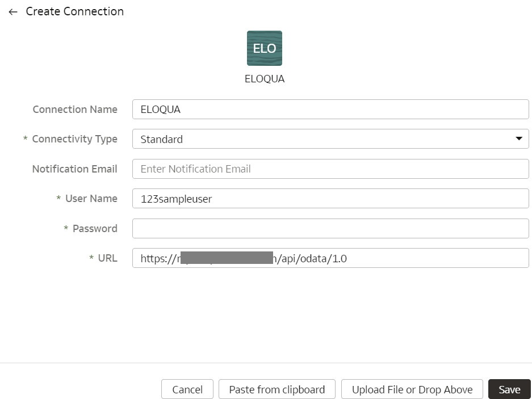Select the Standard value in Connectivity Type
Image resolution: width=532 pixels, height=399 pixels.
point(162,139)
